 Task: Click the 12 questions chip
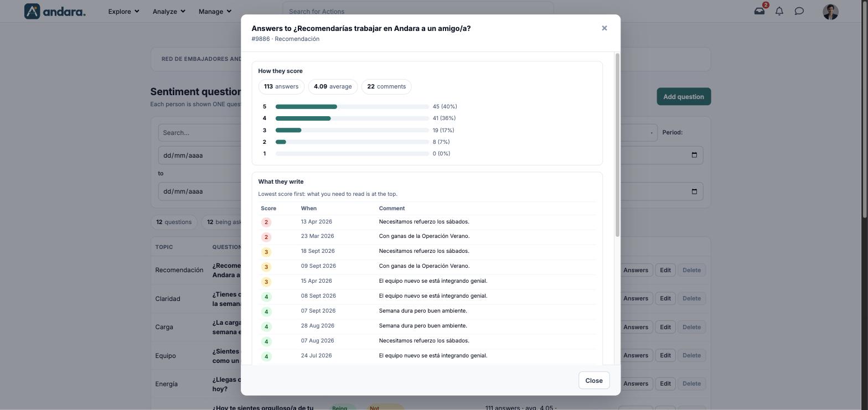point(174,222)
